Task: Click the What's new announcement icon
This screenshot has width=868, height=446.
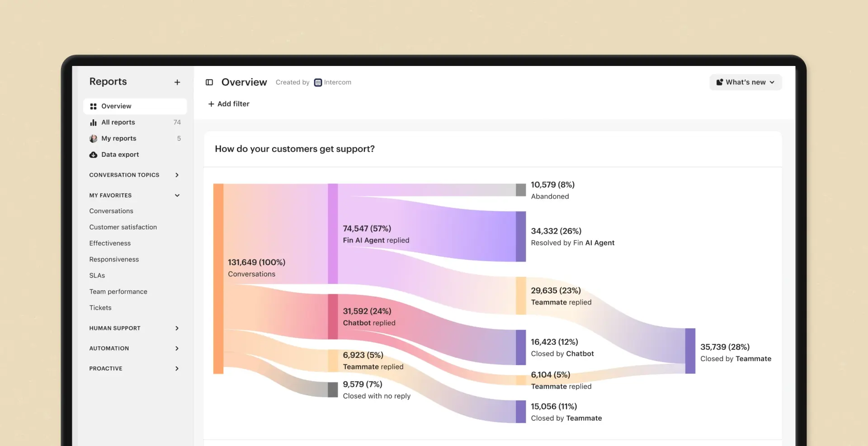Action: pos(719,82)
